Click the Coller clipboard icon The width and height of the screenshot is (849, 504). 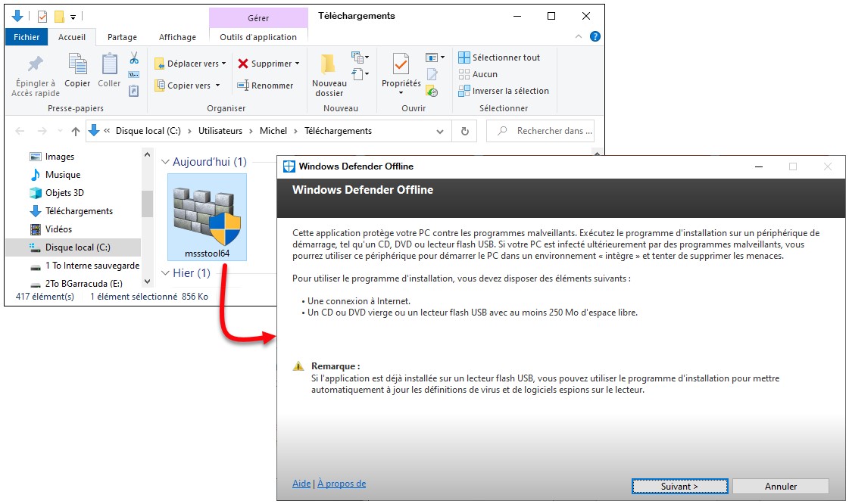(109, 64)
